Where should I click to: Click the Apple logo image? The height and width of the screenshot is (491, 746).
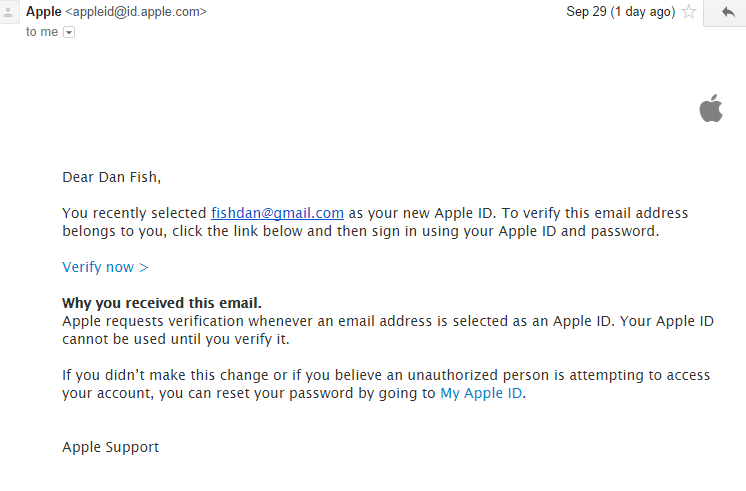click(x=711, y=108)
